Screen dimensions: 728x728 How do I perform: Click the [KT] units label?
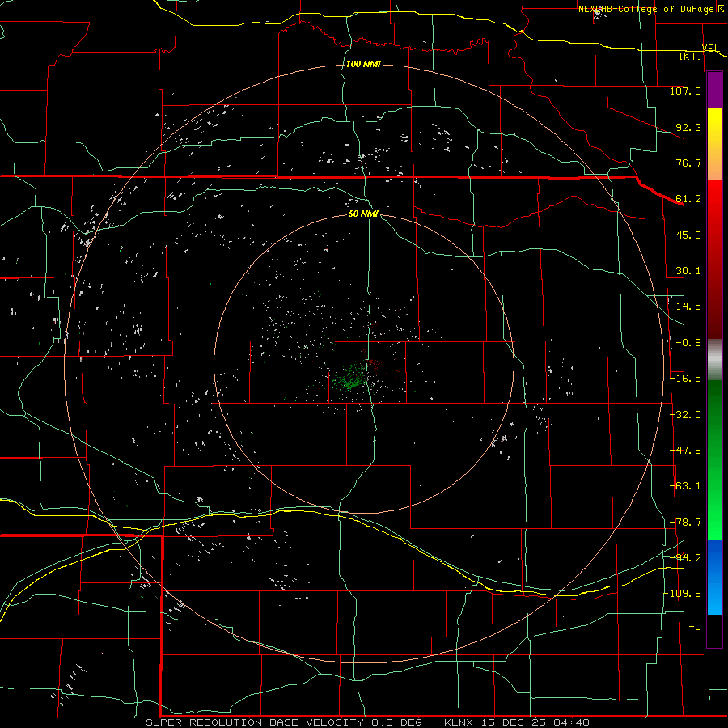coord(691,56)
